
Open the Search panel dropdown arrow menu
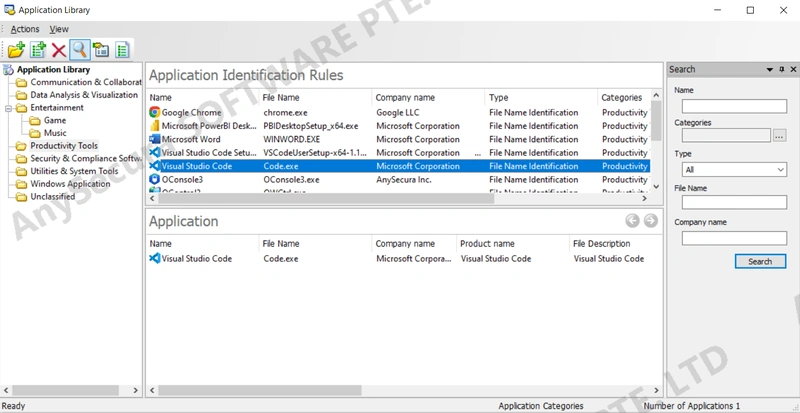[770, 69]
